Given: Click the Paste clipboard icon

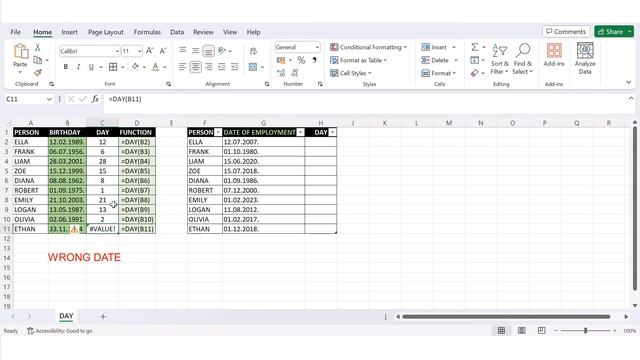Looking at the screenshot, I should click(x=20, y=52).
